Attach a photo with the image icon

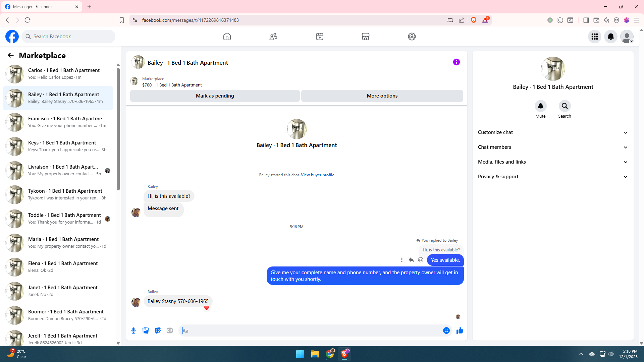[x=146, y=330]
